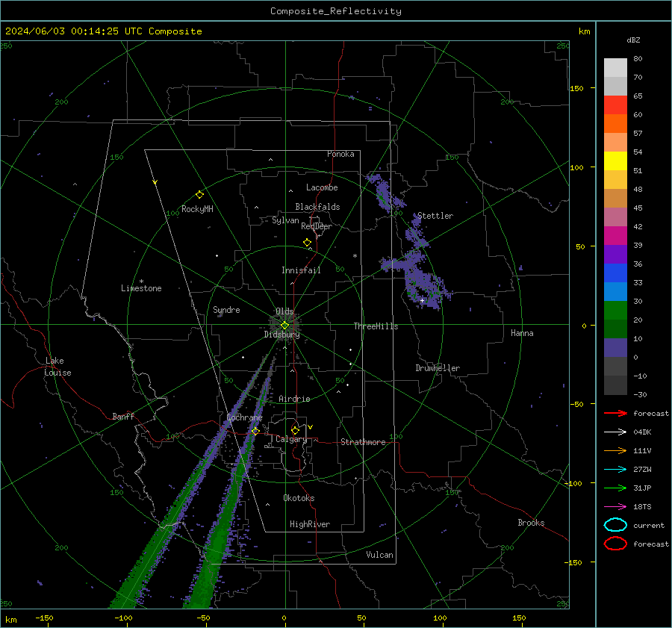The width and height of the screenshot is (672, 628).
Task: Click the HighRiver town label
Action: coord(310,524)
